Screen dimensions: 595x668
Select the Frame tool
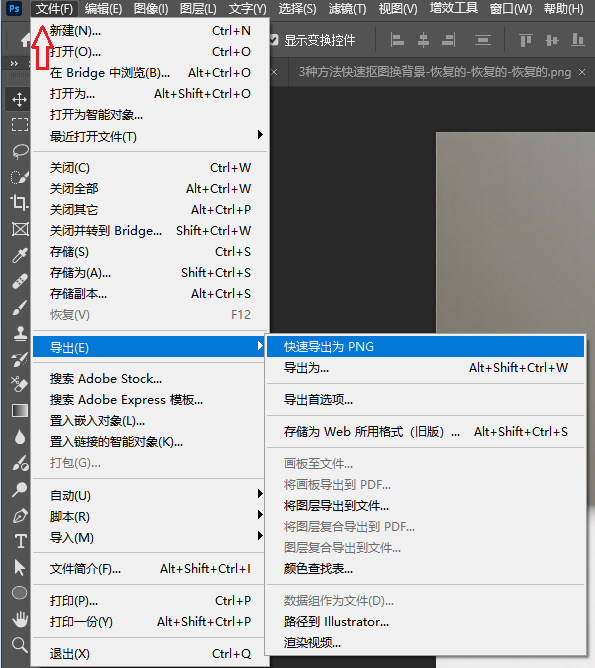[x=20, y=229]
